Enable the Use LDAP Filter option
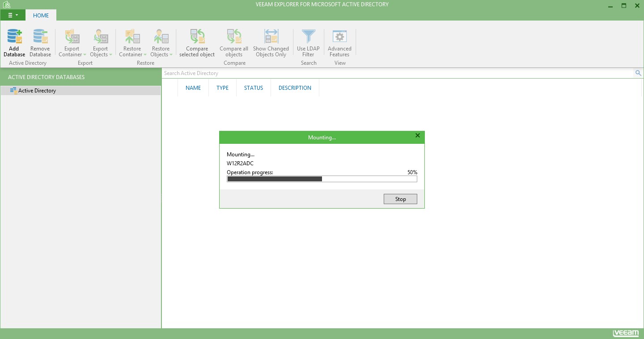Screen dimensions: 644x339 pyautogui.click(x=308, y=43)
